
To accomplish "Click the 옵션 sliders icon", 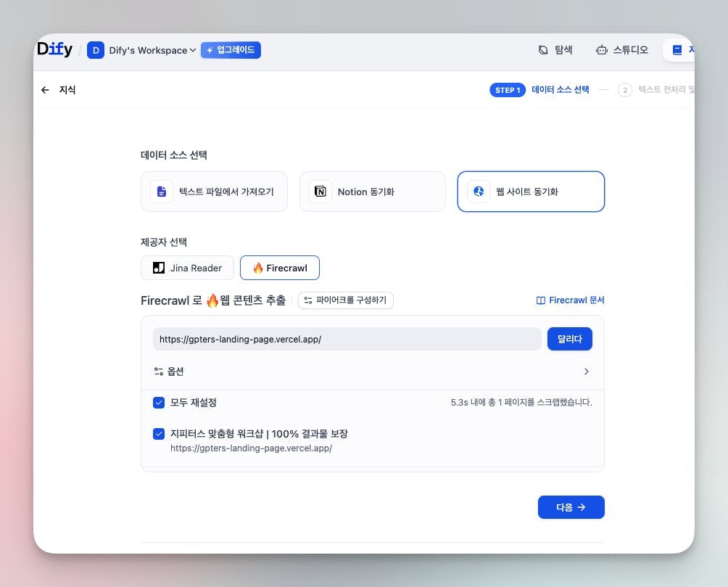I will click(159, 372).
